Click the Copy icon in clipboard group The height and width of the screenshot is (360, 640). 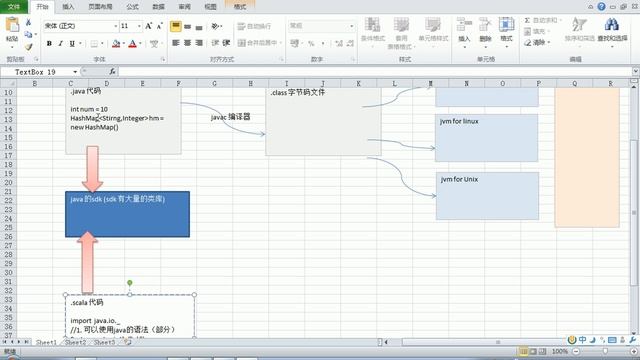coord(28,35)
